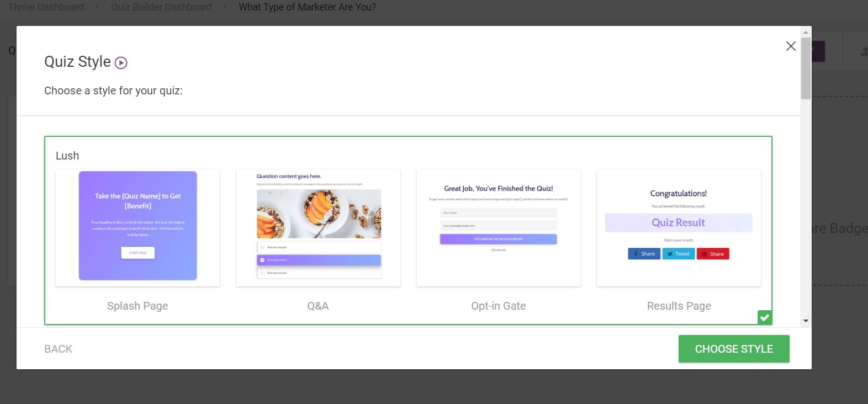This screenshot has height=404, width=868.
Task: Go back with the BACK link
Action: pyautogui.click(x=58, y=349)
